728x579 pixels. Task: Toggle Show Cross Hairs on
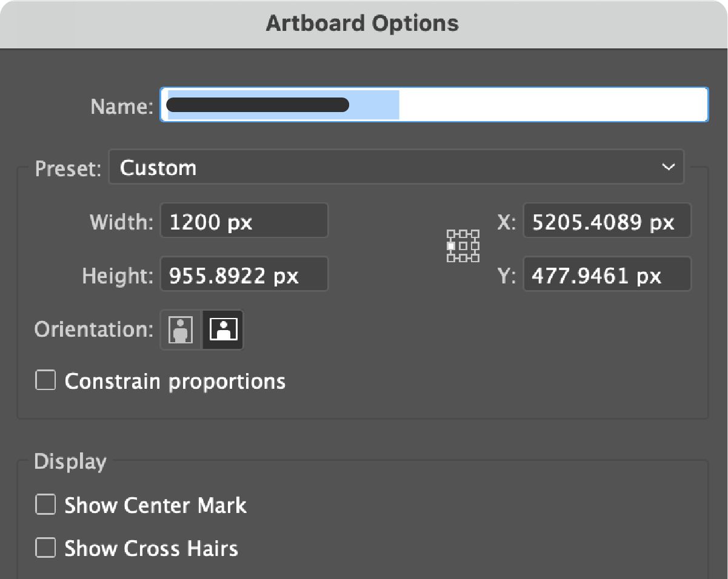coord(45,548)
